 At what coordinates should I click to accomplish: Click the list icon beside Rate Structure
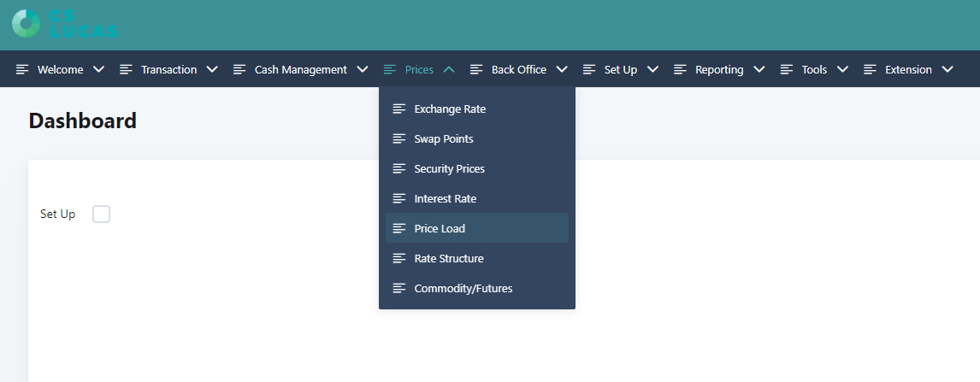tap(398, 259)
